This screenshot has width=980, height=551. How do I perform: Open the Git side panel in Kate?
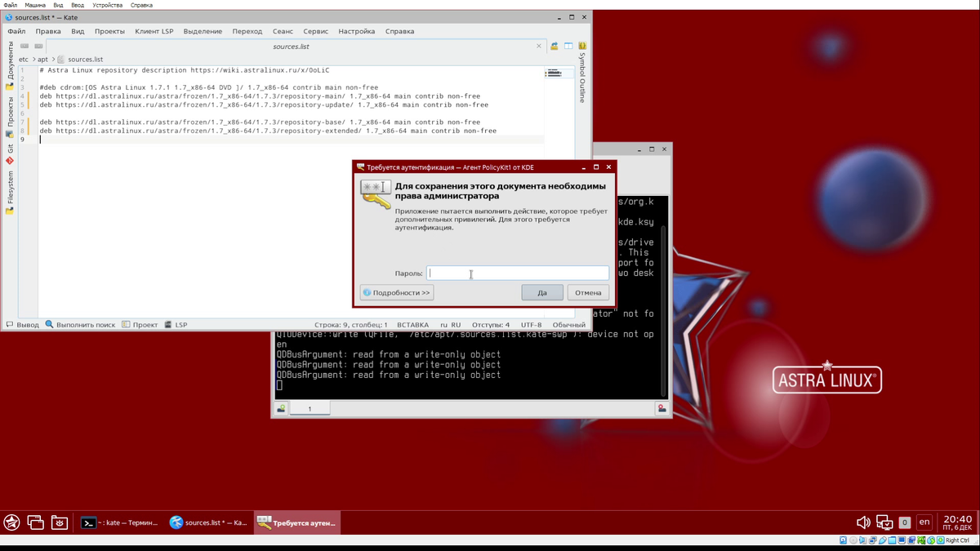click(x=10, y=154)
